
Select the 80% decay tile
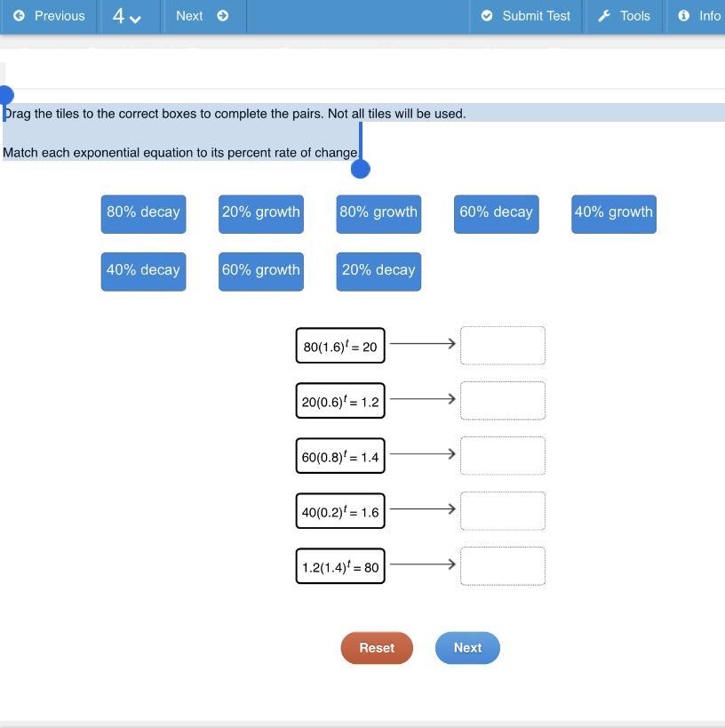click(x=143, y=214)
